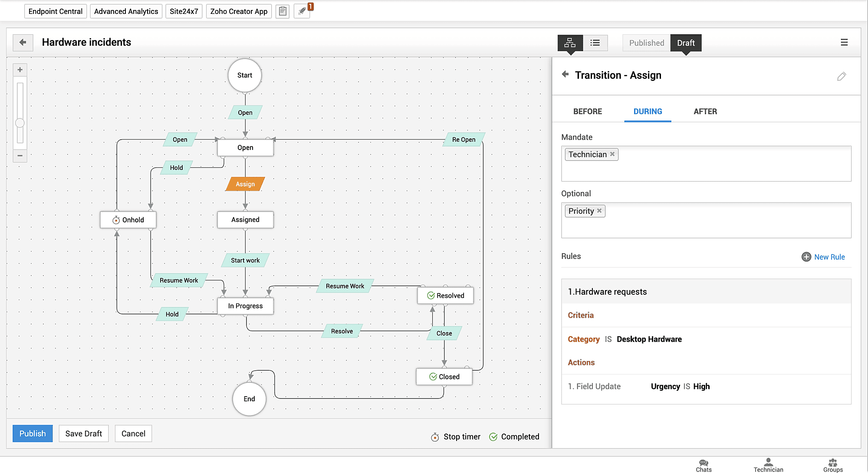Switch to the Published version
This screenshot has width=868, height=473.
646,42
